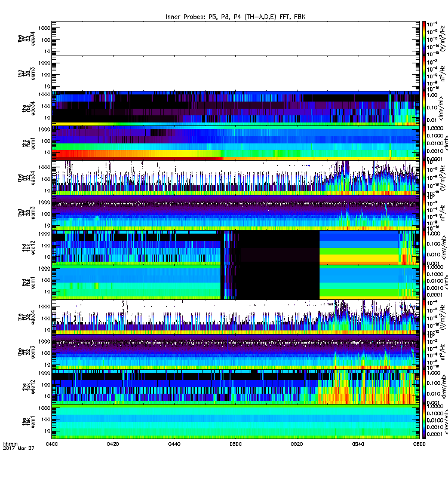Click the empty tha fff scm3 spectrogram panel
The image size is (448, 478).
coord(235,73)
